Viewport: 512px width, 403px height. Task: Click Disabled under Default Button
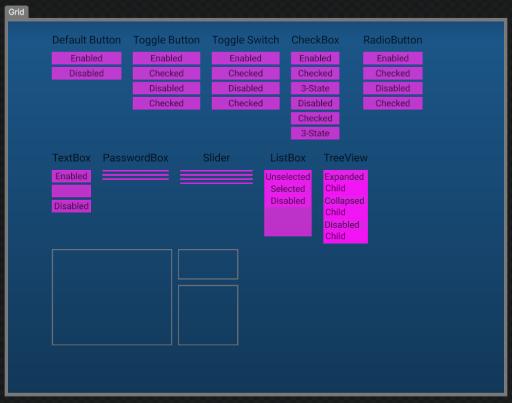(x=87, y=73)
